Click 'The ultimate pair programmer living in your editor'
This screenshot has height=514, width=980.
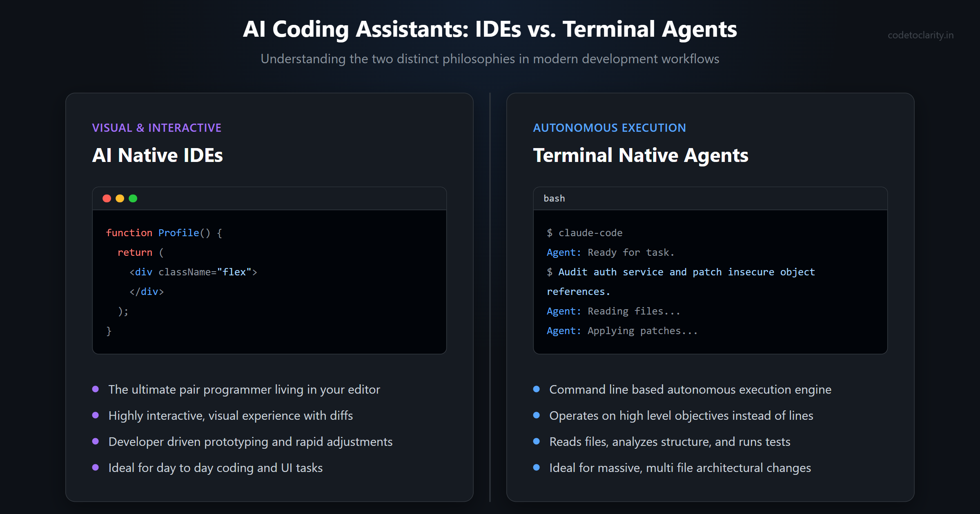pyautogui.click(x=244, y=390)
